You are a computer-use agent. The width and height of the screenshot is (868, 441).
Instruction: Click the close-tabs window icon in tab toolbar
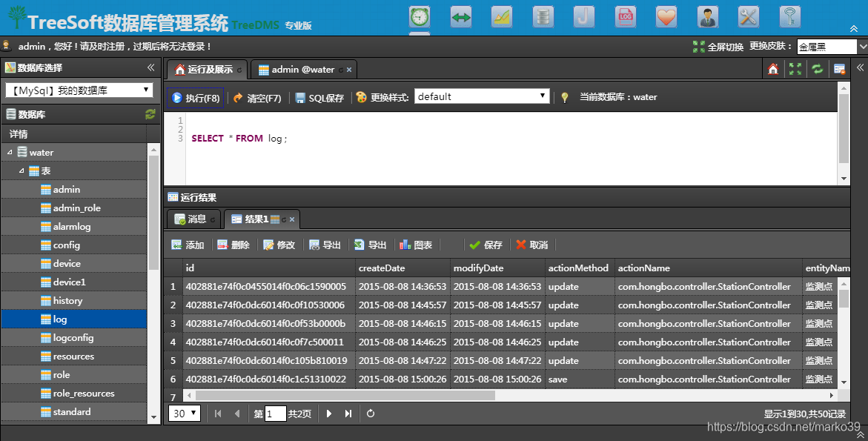840,69
